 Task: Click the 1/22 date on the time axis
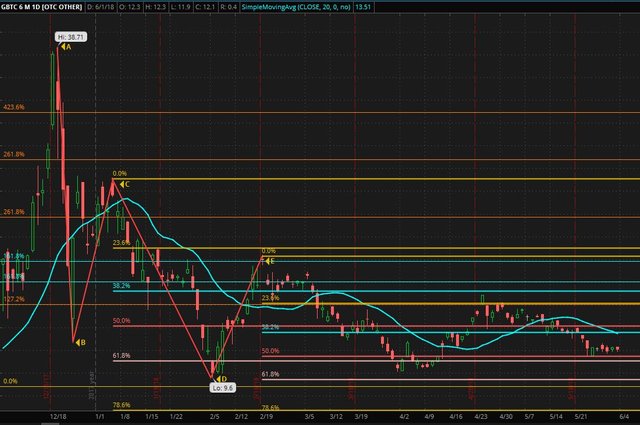[176, 417]
